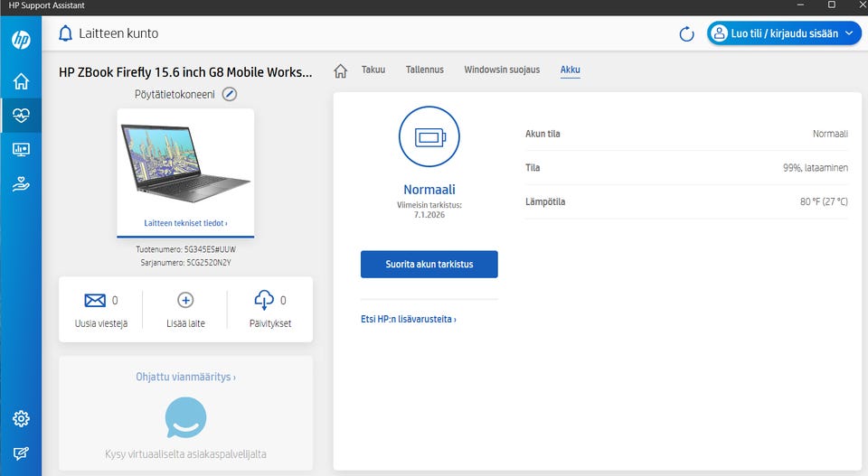The height and width of the screenshot is (476, 868).
Task: Click the HP logo in sidebar
Action: pyautogui.click(x=21, y=40)
